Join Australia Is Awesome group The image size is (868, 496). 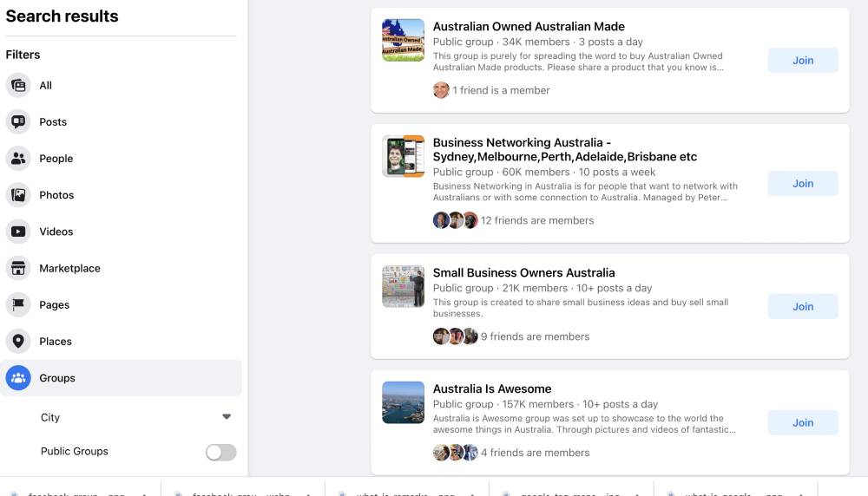click(803, 422)
